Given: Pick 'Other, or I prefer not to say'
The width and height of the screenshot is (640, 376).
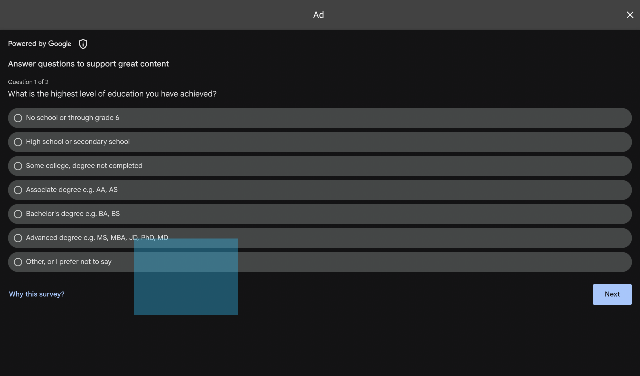Looking at the screenshot, I should 320,262.
